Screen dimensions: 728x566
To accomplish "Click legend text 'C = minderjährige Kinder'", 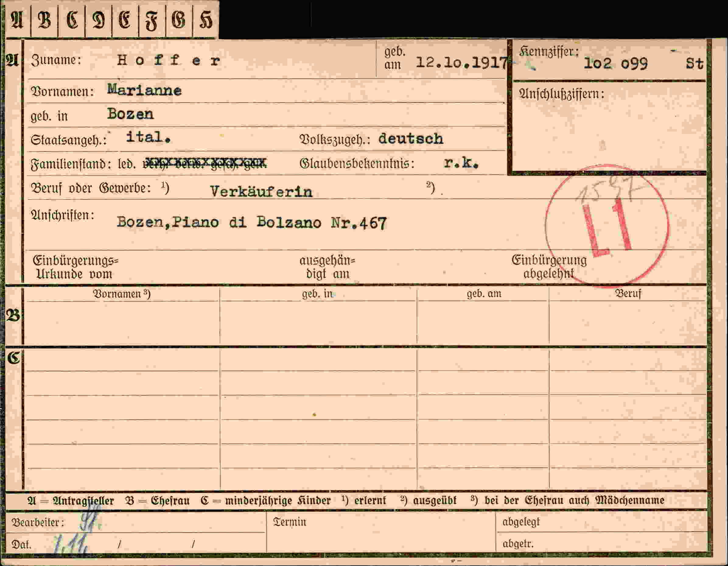I will coord(265,501).
